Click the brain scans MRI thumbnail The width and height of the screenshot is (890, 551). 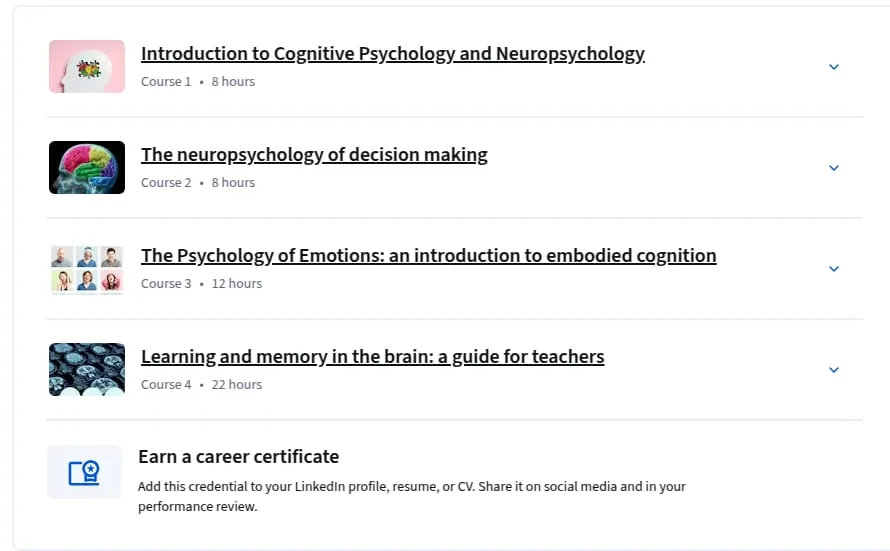[x=87, y=369]
